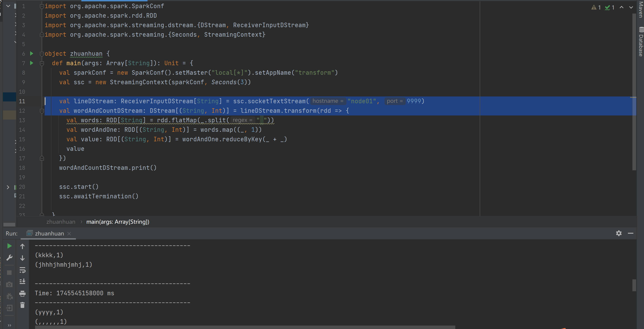The width and height of the screenshot is (644, 329).
Task: Expand hidden Run toolbar actions chevron
Action: click(9, 325)
